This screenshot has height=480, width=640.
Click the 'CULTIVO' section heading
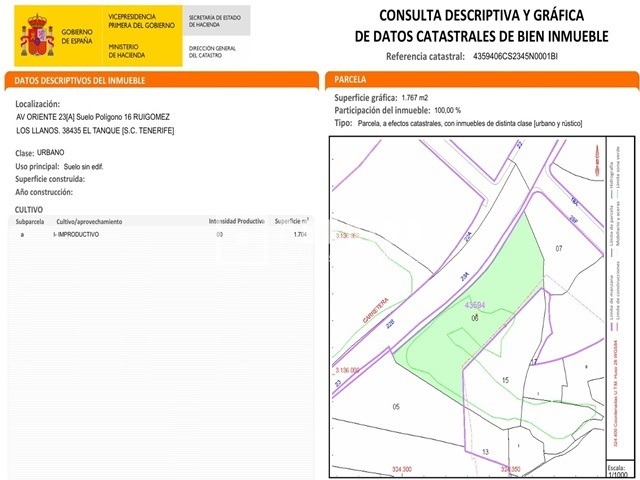(29, 210)
